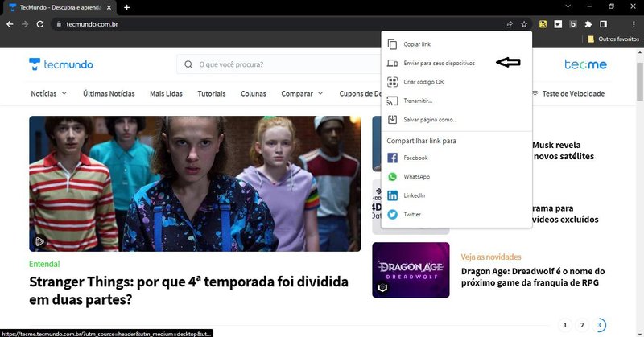
Task: Choose Enviar para seus dispositivos
Action: tap(456, 63)
